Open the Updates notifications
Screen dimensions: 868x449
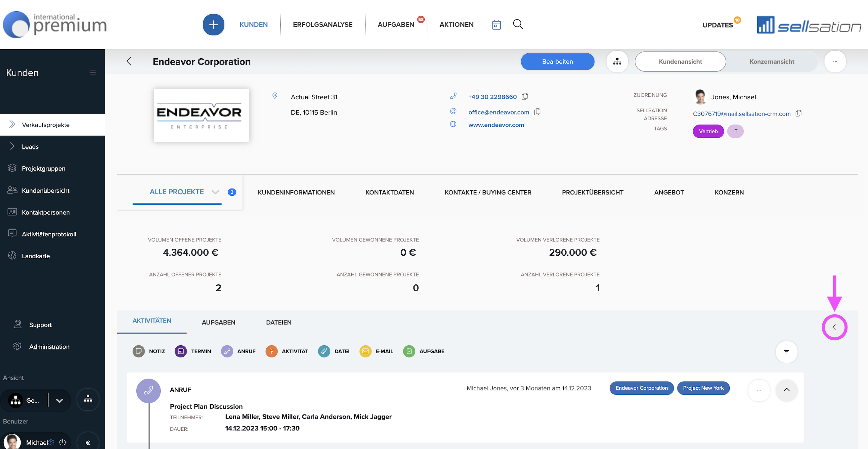(x=717, y=25)
